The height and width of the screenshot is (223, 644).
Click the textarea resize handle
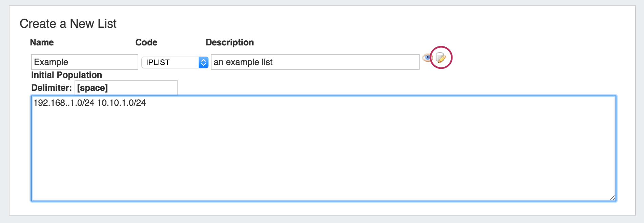coord(612,198)
